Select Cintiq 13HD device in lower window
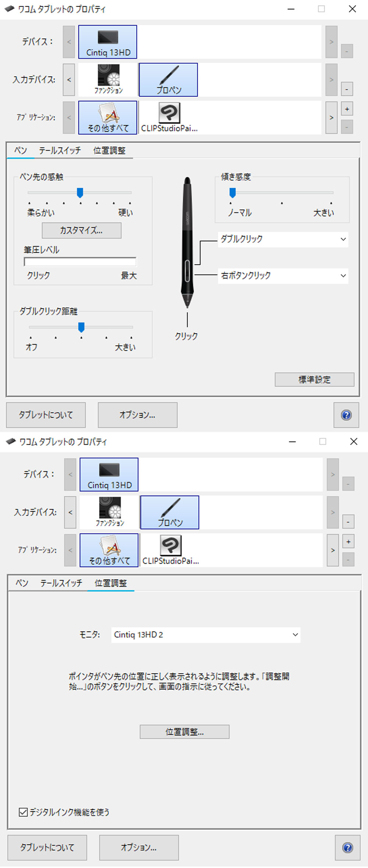The width and height of the screenshot is (368, 868). pos(109,475)
